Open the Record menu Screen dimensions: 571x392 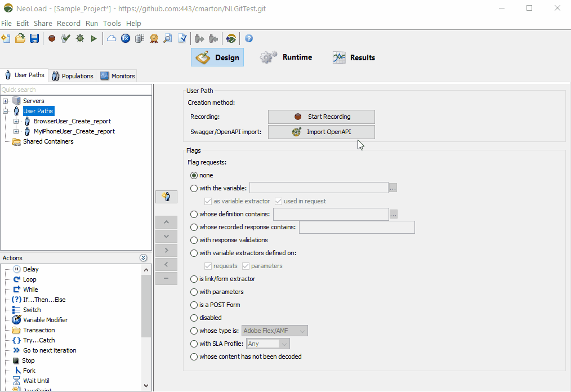click(x=69, y=23)
